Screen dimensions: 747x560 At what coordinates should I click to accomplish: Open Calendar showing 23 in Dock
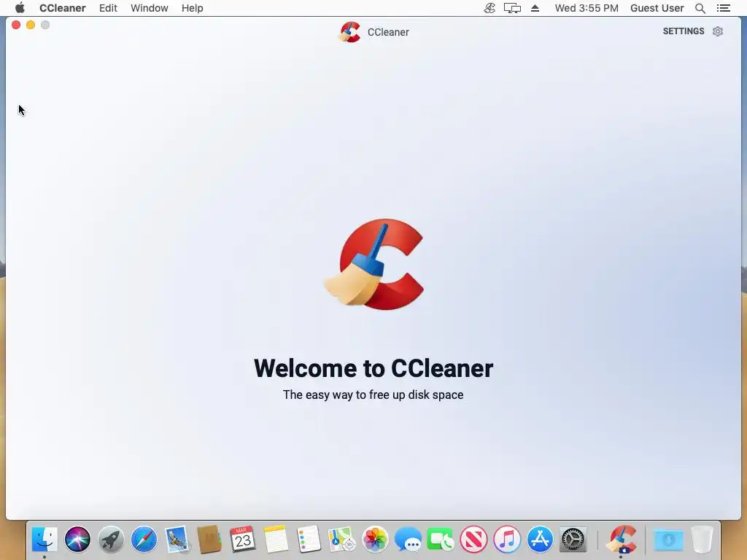(x=242, y=540)
